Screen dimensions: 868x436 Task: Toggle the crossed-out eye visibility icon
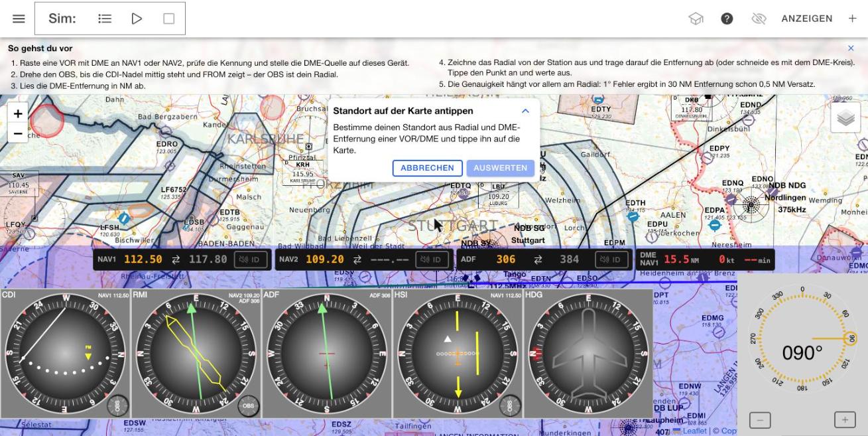coord(759,19)
